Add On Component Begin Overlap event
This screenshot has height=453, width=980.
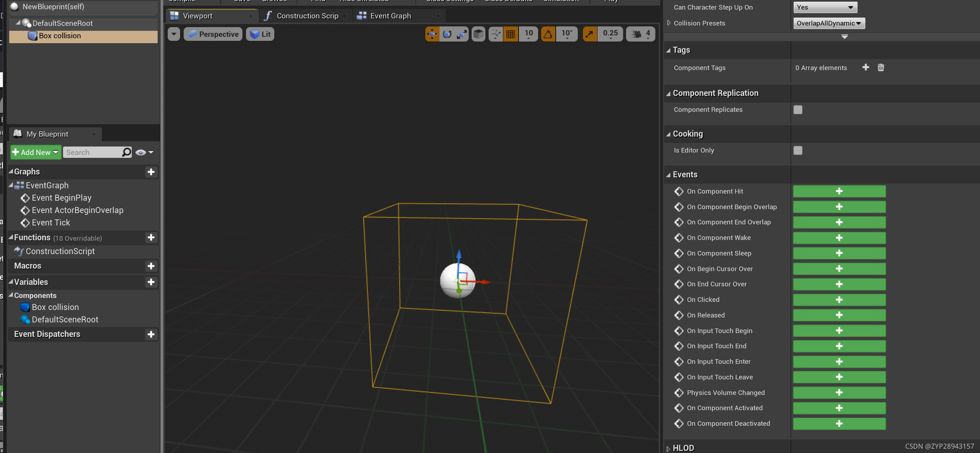tap(839, 207)
